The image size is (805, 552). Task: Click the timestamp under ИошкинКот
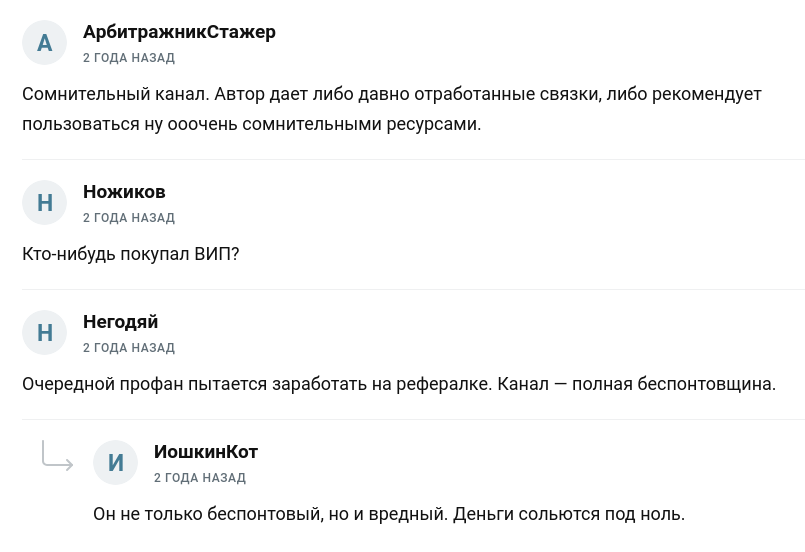tap(200, 478)
